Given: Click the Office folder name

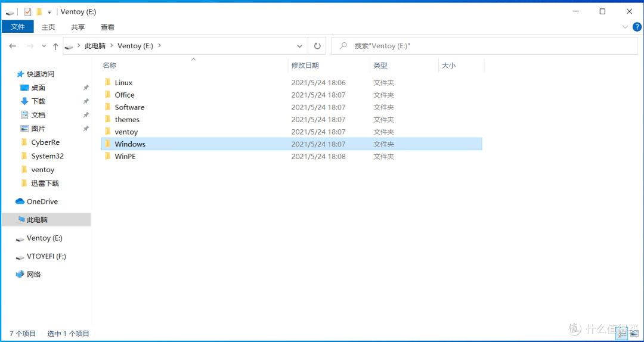Looking at the screenshot, I should pos(125,95).
